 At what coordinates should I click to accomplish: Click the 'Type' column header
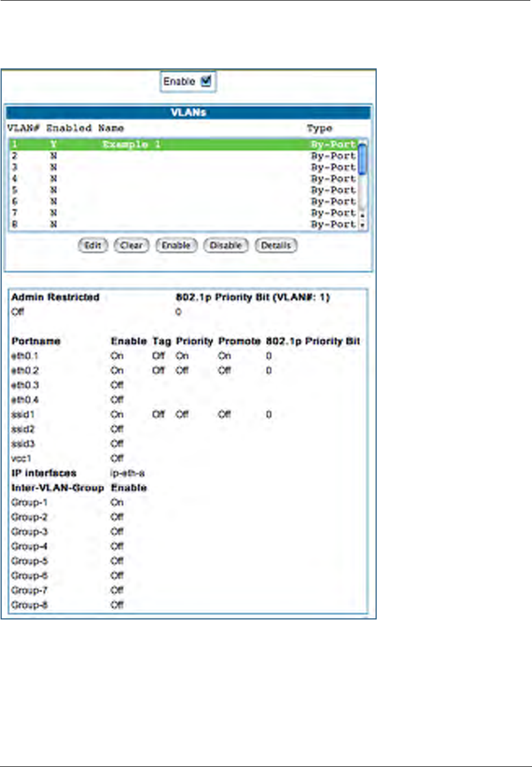[320, 128]
